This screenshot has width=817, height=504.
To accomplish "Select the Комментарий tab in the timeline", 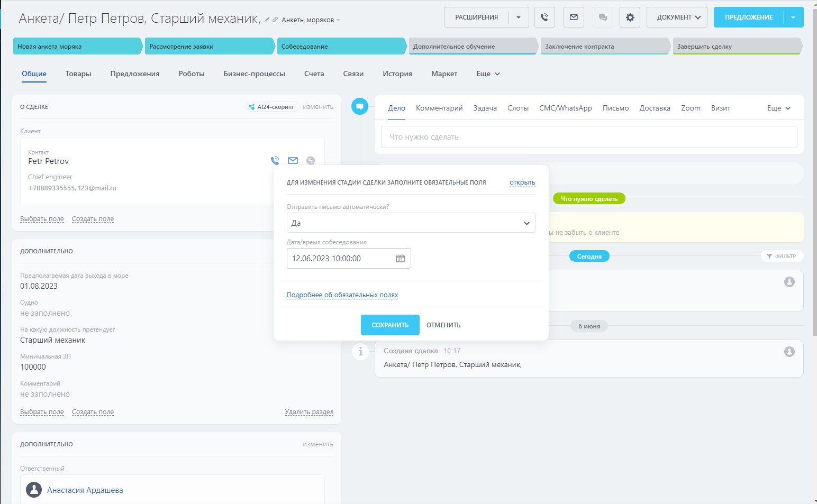I will [439, 108].
